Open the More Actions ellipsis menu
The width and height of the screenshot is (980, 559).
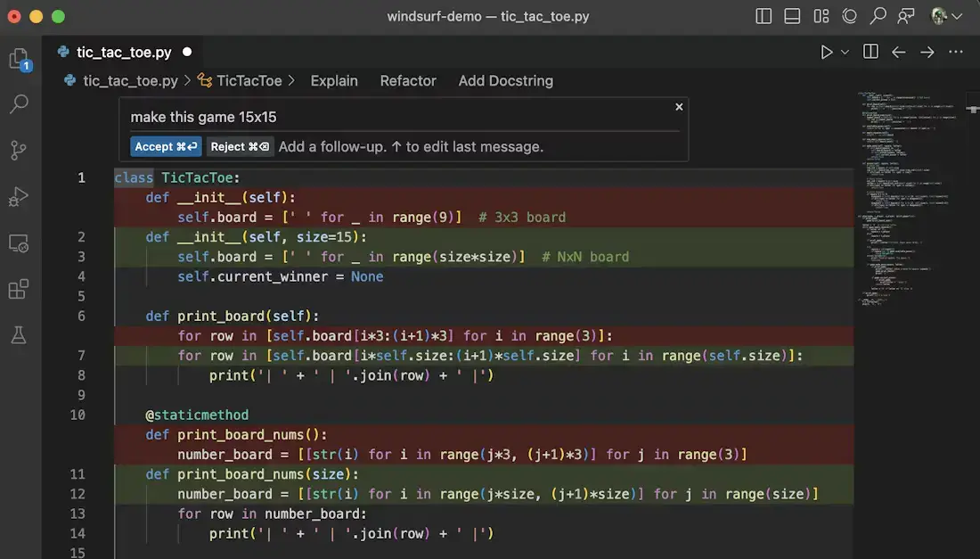(956, 52)
